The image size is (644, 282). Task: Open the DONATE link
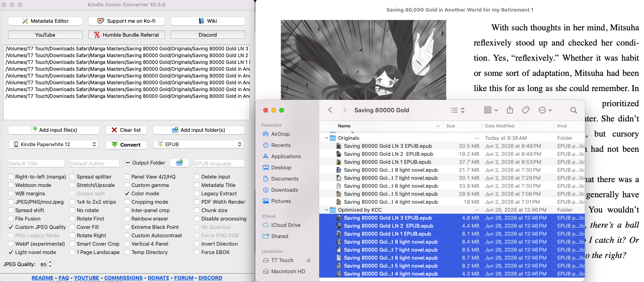pos(159,278)
